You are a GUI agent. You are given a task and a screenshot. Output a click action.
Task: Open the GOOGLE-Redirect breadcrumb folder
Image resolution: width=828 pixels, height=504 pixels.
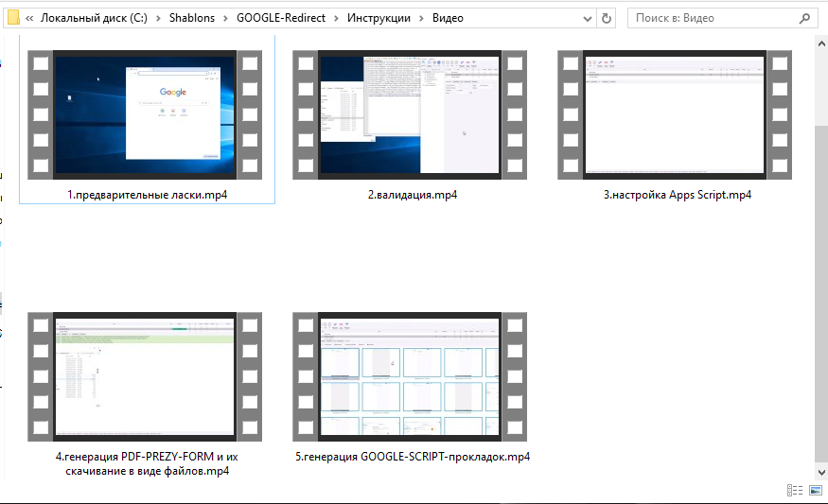(281, 18)
